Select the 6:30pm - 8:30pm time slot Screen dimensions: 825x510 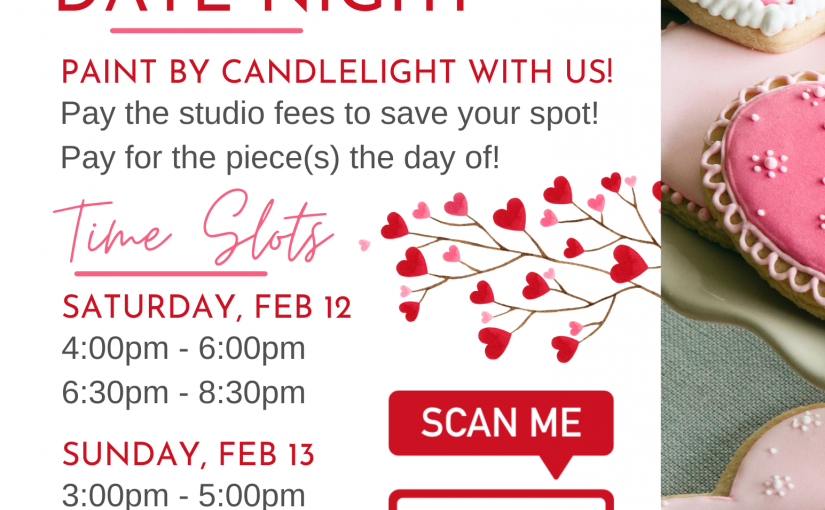coord(183,393)
